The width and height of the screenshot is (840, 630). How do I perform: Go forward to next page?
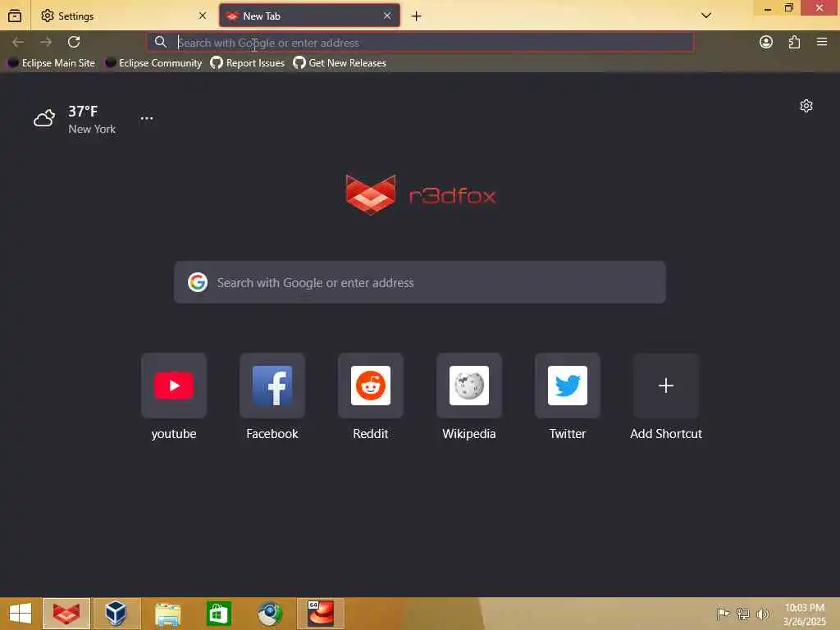click(x=46, y=42)
